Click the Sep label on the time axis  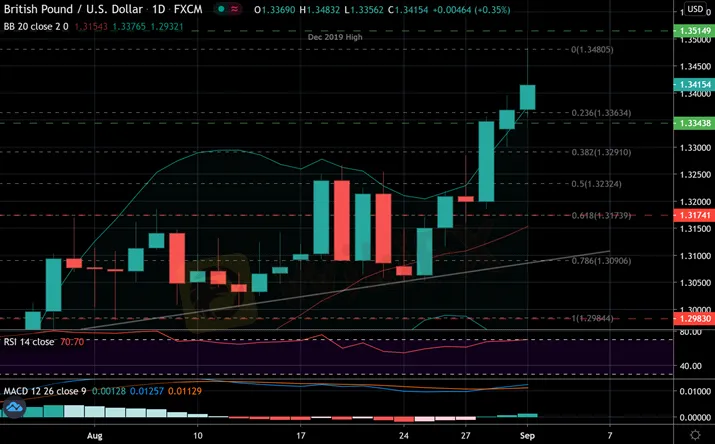(527, 435)
